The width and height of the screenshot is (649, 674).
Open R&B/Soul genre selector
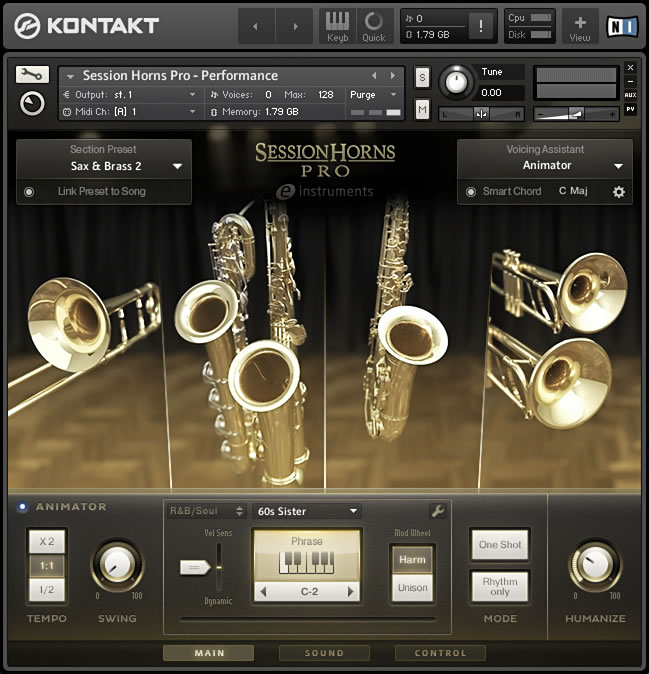(x=206, y=511)
